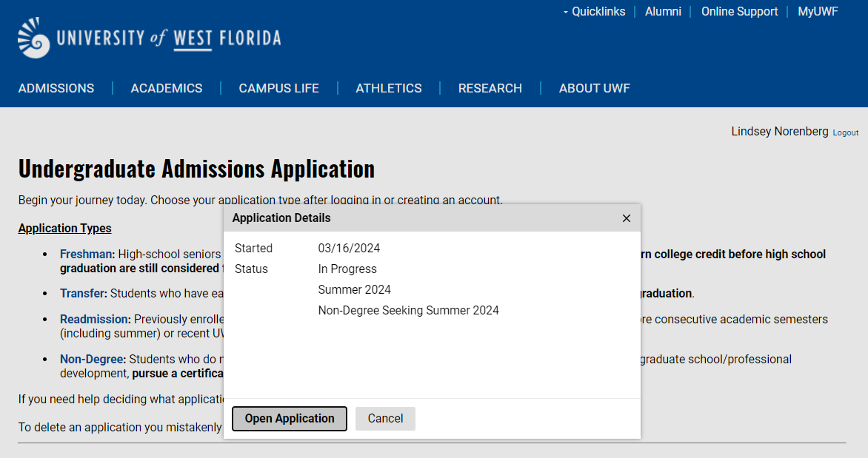Expand the Quicklinks dropdown
Screen dimensions: 868x458
[x=594, y=12]
